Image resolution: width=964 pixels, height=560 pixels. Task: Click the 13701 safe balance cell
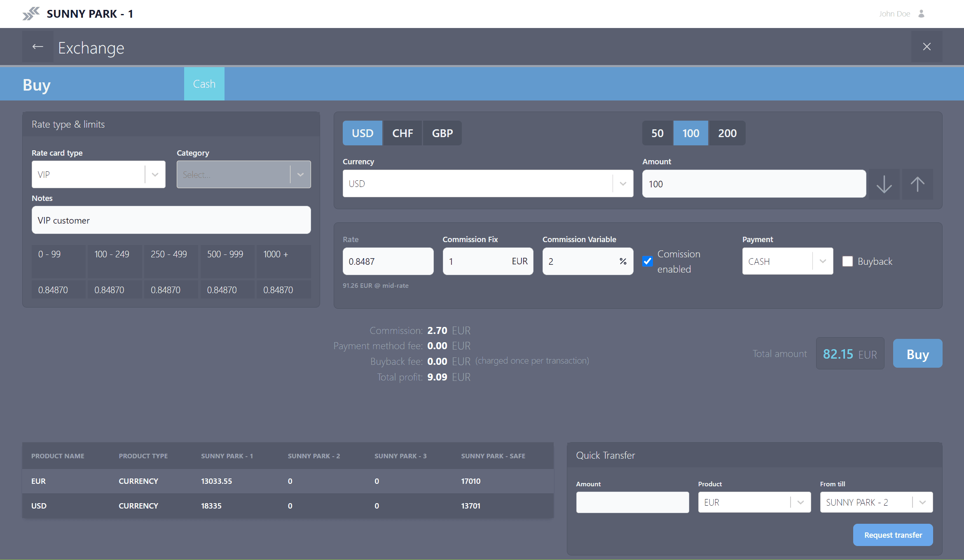[470, 506]
